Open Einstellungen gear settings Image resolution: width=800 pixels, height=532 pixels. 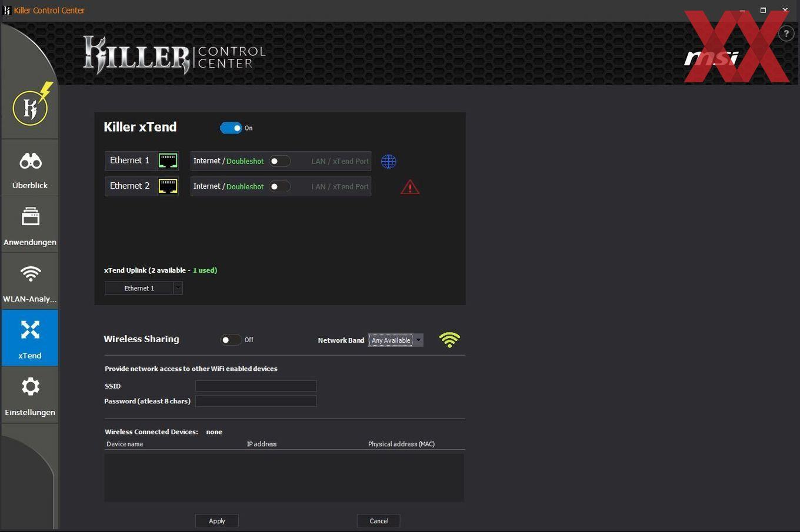[x=30, y=395]
